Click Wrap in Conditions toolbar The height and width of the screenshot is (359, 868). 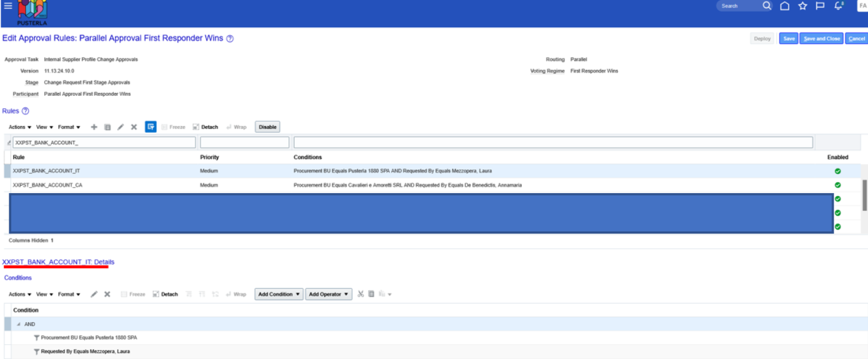click(x=236, y=294)
